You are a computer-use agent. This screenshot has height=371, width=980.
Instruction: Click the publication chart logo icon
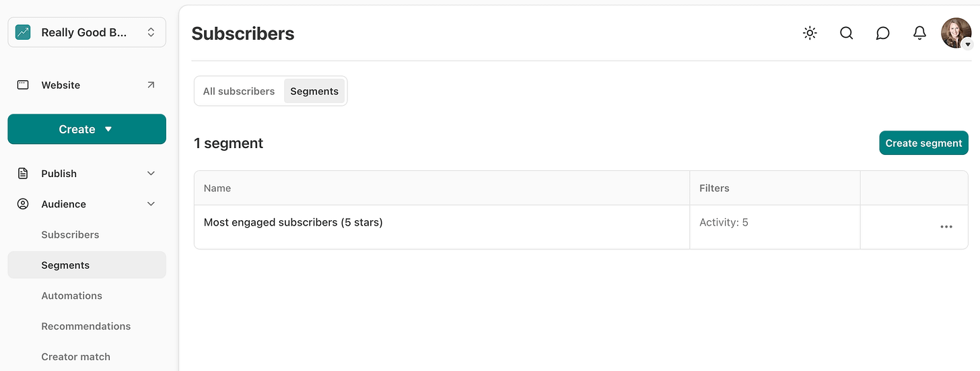click(23, 32)
